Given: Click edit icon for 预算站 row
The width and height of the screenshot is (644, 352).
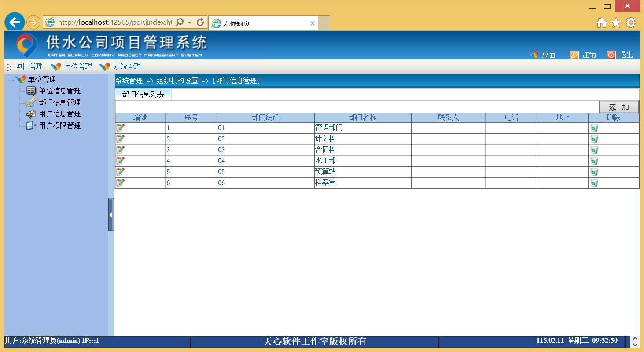Looking at the screenshot, I should (120, 172).
